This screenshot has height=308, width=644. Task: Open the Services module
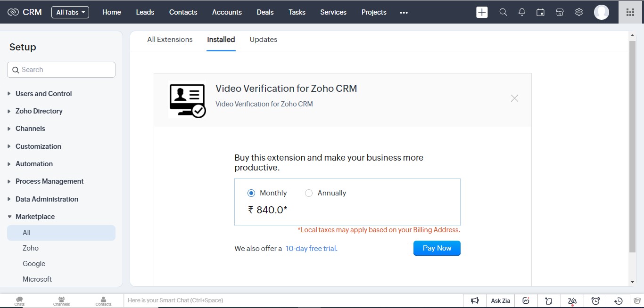coord(333,12)
